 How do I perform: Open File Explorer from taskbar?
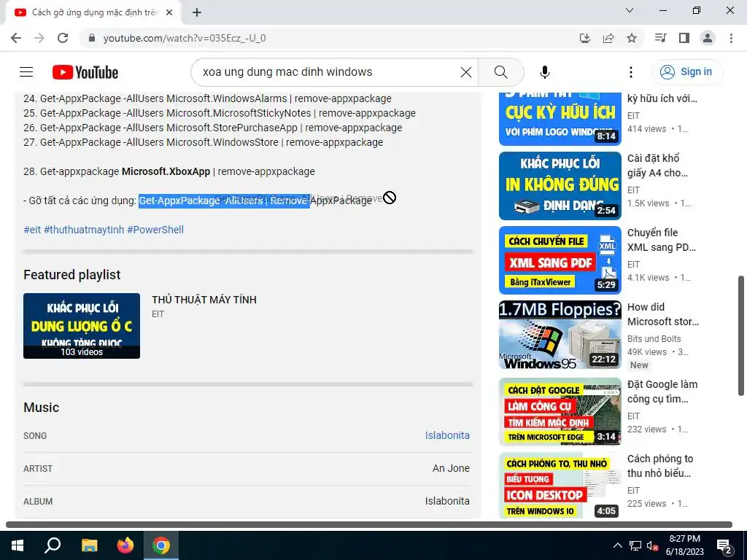tap(89, 545)
